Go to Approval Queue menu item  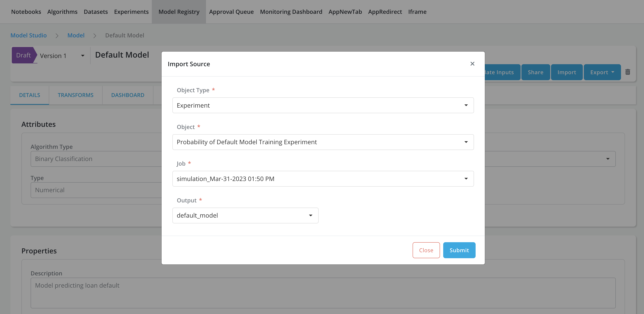(231, 12)
